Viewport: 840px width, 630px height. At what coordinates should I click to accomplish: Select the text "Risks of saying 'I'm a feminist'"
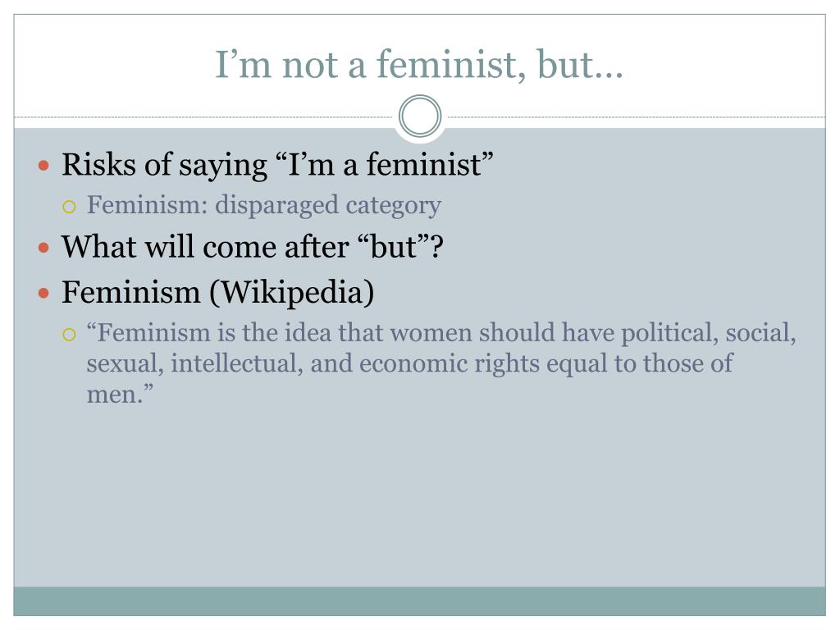click(277, 164)
